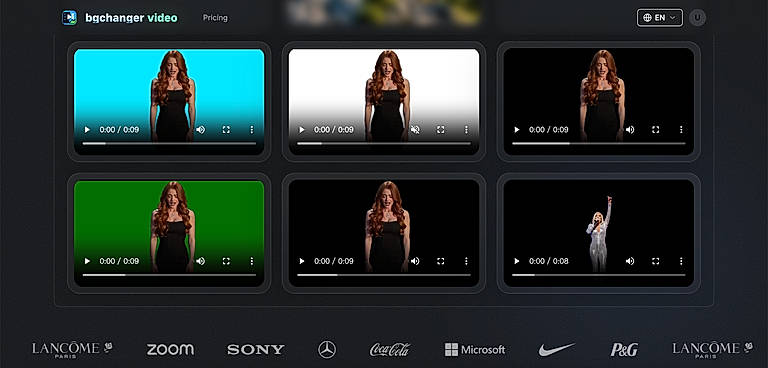Image resolution: width=768 pixels, height=368 pixels.
Task: Unmute the white background video
Action: click(x=415, y=130)
